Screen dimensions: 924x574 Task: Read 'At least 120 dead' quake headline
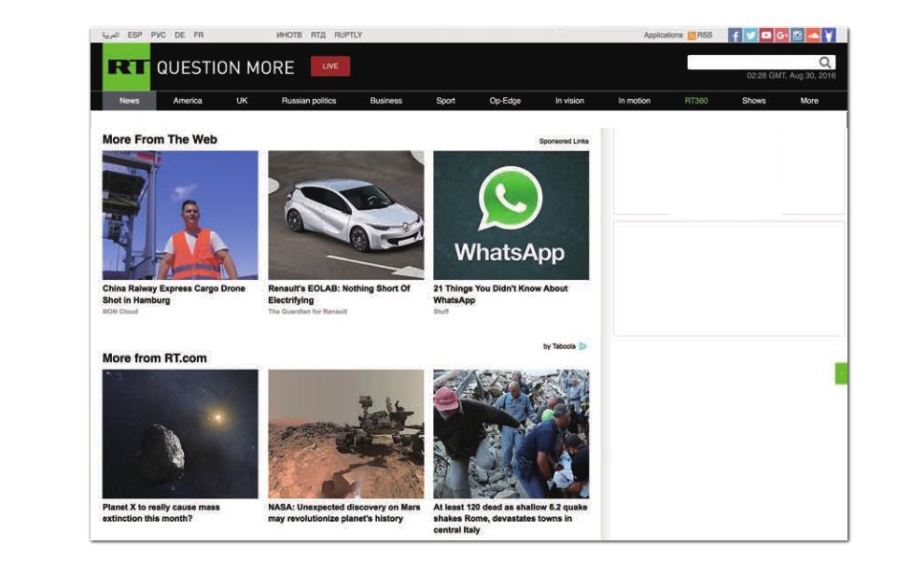click(511, 519)
